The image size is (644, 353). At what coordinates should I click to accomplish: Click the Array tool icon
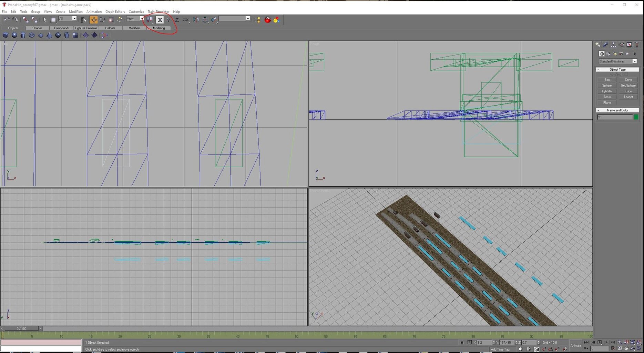pos(205,20)
